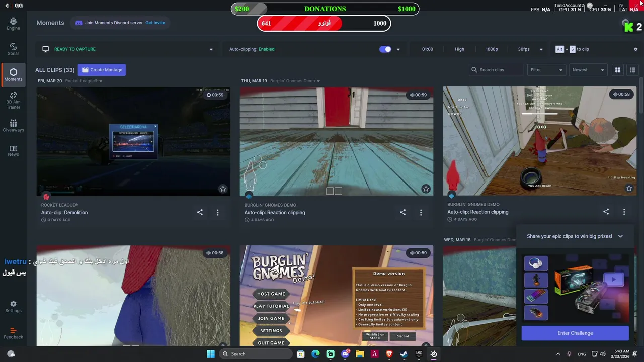The width and height of the screenshot is (644, 362).
Task: Open the red door Burglin' Gnomes clip
Action: (336, 142)
